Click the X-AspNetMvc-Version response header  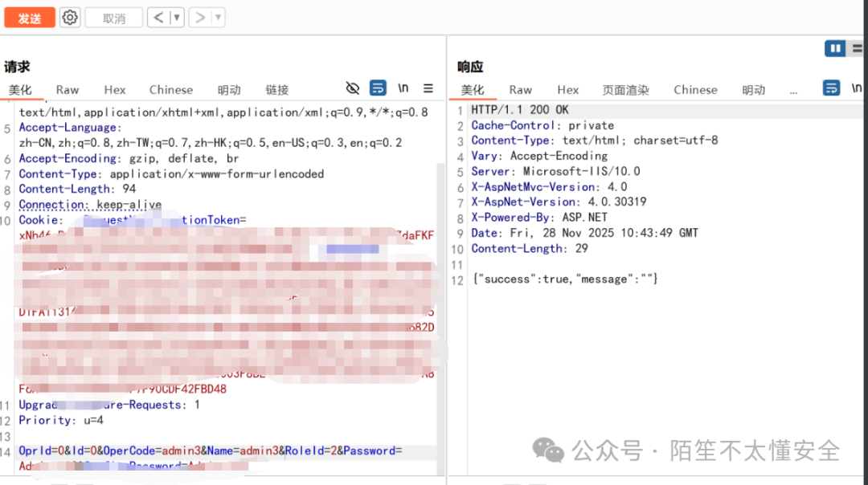[549, 187]
